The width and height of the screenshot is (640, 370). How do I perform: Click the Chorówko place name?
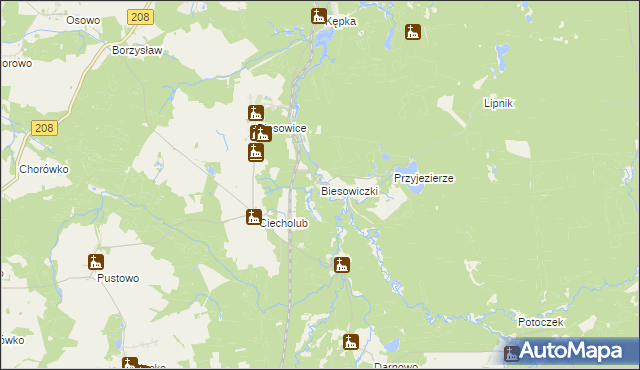44,169
